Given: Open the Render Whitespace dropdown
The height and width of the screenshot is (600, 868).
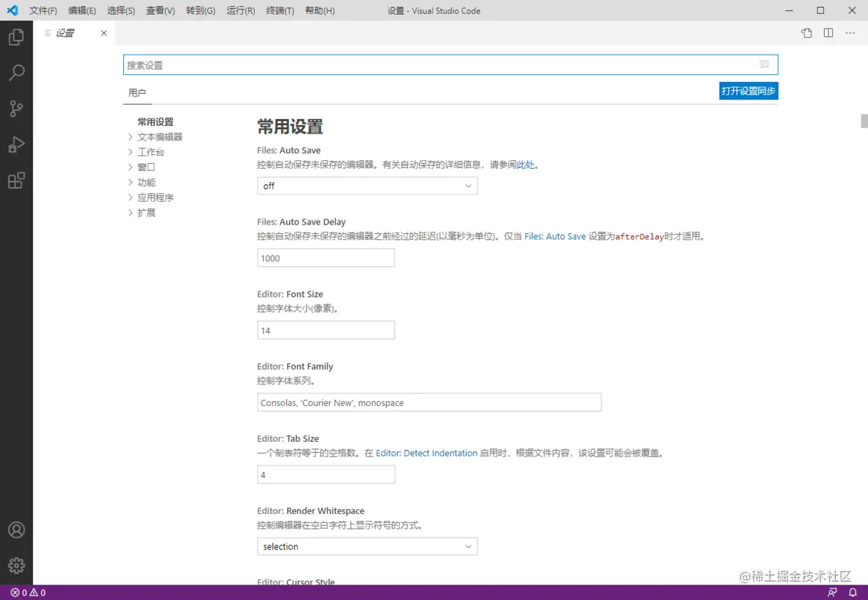Looking at the screenshot, I should click(x=367, y=546).
